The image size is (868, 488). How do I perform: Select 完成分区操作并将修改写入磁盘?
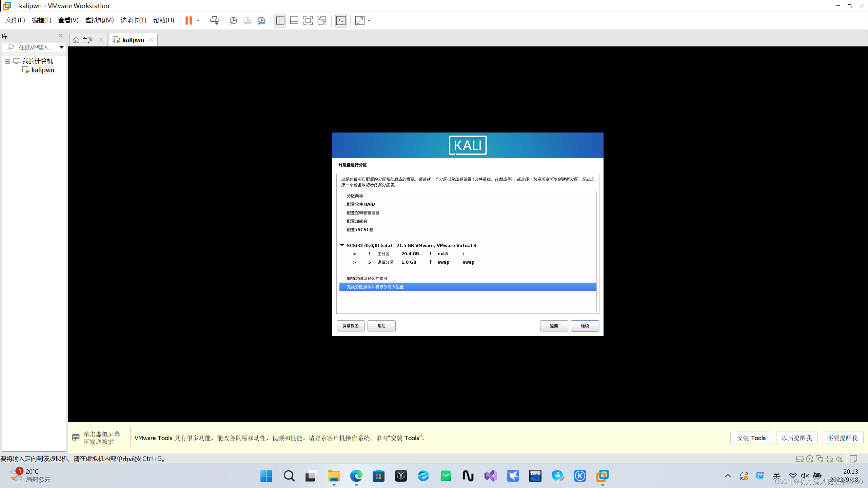point(468,287)
